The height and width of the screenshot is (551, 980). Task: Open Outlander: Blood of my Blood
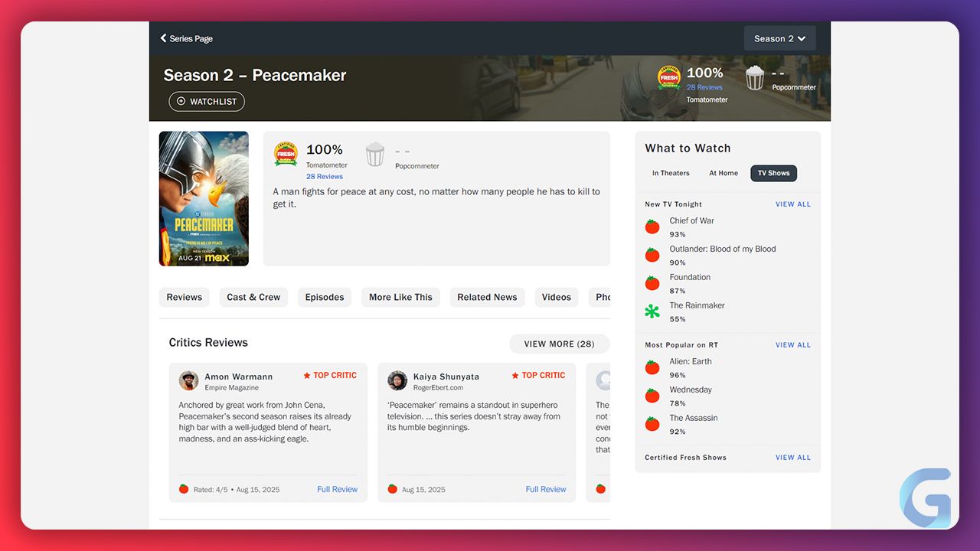click(x=723, y=249)
